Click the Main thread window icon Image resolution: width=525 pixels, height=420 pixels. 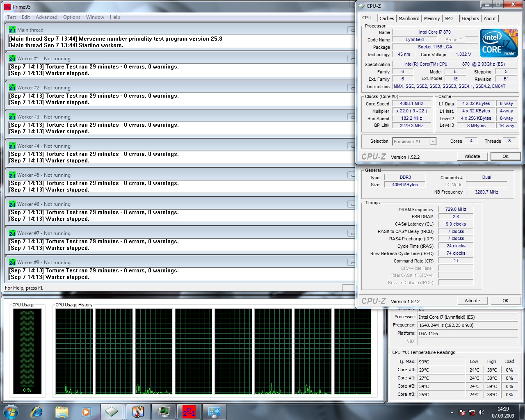pyautogui.click(x=12, y=30)
